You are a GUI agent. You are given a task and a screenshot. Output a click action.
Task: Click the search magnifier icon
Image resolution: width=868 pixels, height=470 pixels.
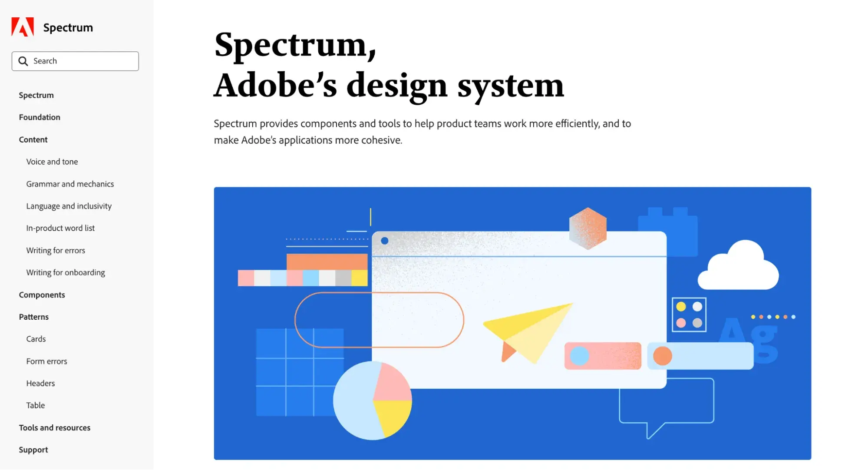tap(22, 61)
